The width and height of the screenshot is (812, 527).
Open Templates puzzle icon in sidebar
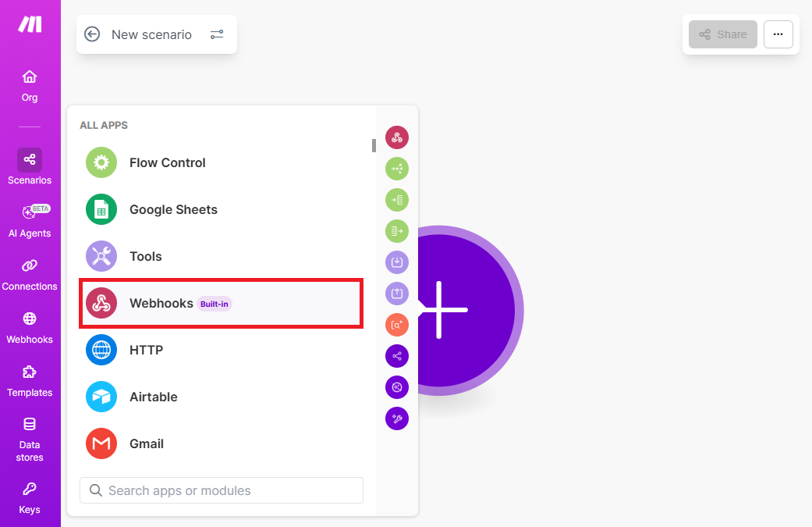[x=30, y=380]
